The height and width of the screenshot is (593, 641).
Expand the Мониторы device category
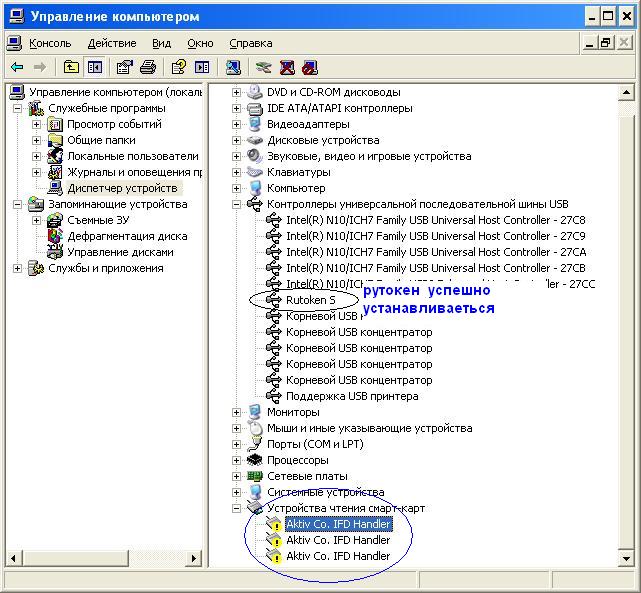pos(237,412)
